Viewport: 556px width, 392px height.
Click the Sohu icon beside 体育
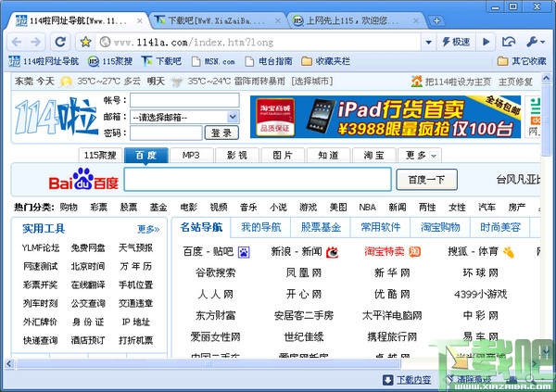(508, 252)
